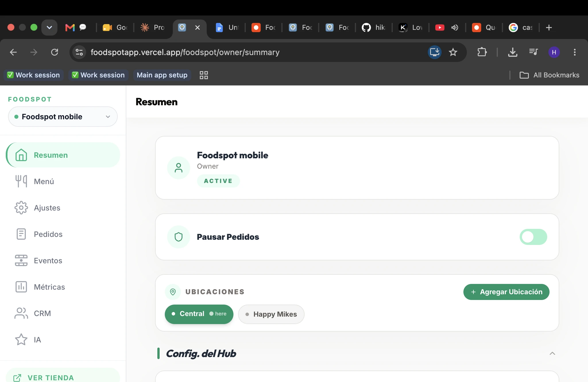This screenshot has width=588, height=382.
Task: Click the Pedidos document icon
Action: click(21, 234)
